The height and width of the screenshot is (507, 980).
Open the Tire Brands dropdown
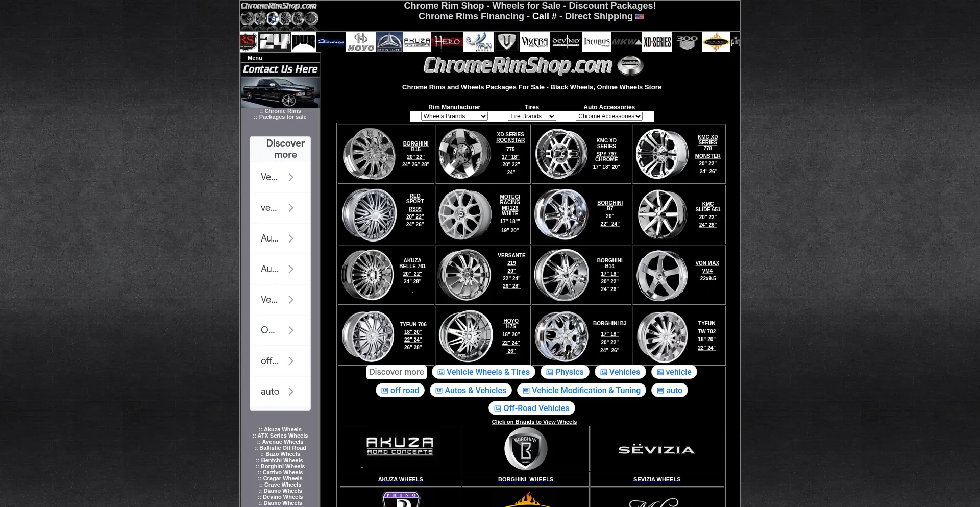pyautogui.click(x=532, y=116)
